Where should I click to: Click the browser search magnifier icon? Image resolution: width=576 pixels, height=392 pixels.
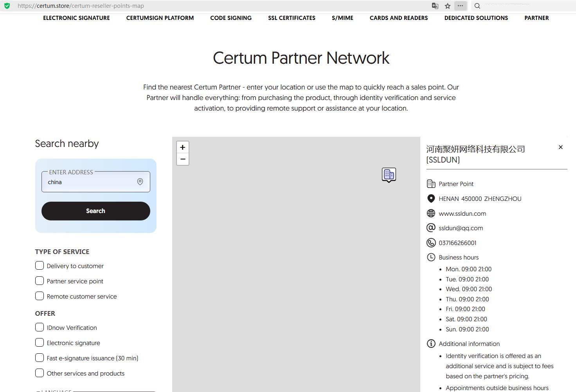click(x=477, y=6)
